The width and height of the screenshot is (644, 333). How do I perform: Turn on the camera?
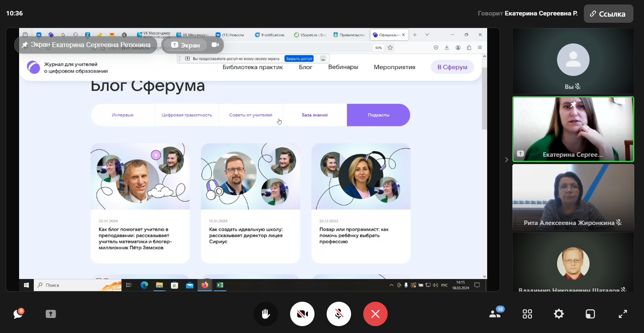tap(302, 314)
